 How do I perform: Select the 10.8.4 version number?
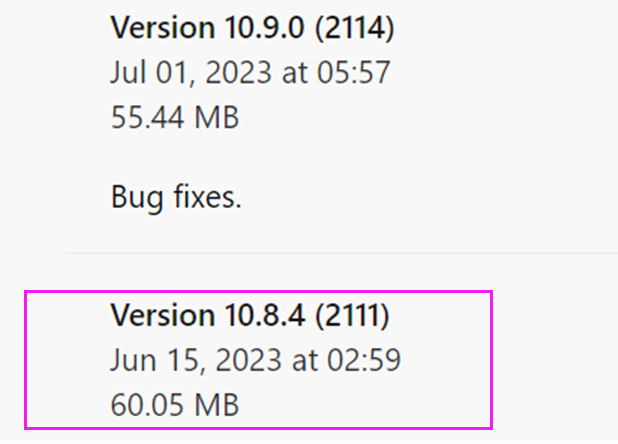pos(265,315)
